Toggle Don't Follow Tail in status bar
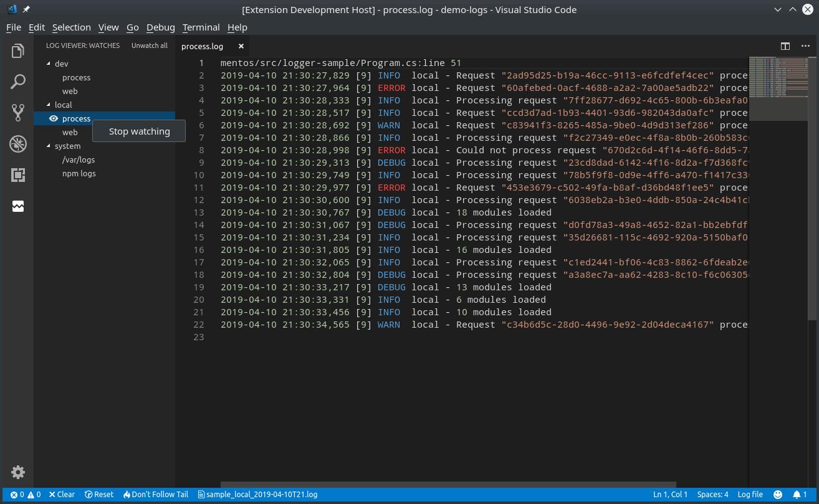Screen dimensions: 819x504 tap(155, 494)
